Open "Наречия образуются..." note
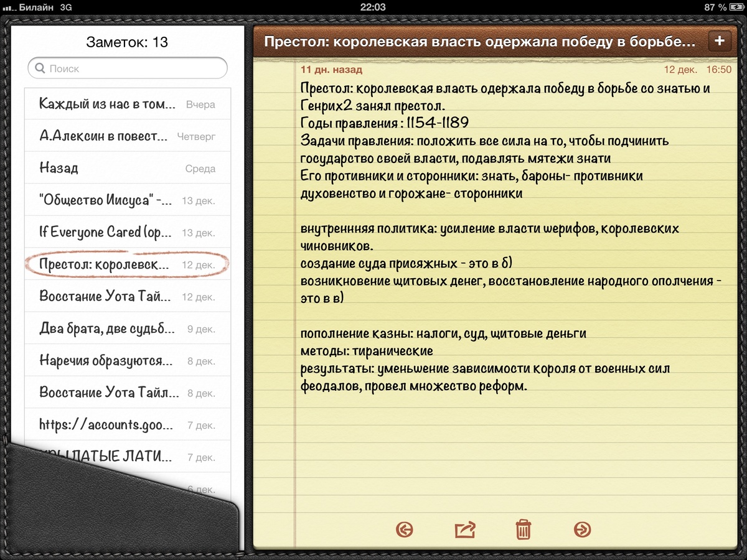 coord(128,361)
